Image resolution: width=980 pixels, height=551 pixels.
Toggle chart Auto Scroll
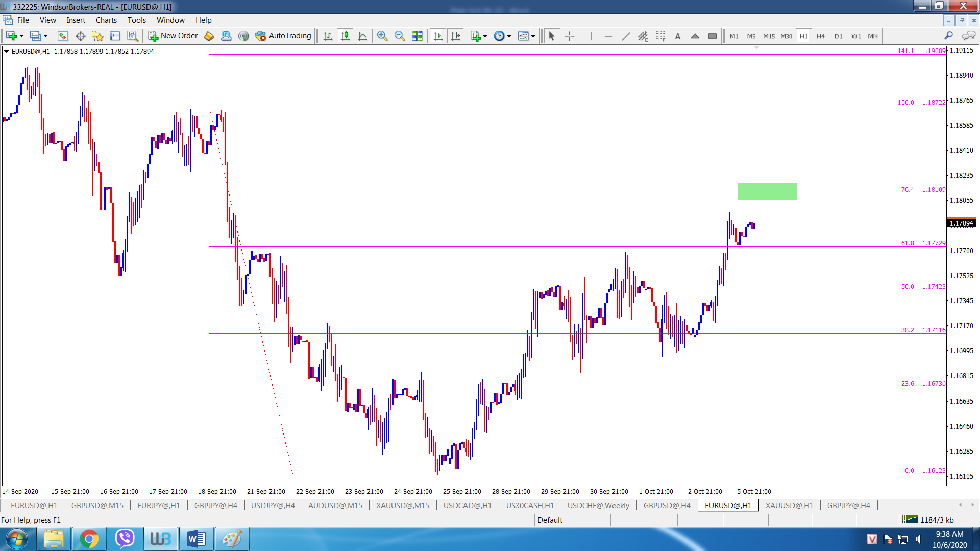438,36
